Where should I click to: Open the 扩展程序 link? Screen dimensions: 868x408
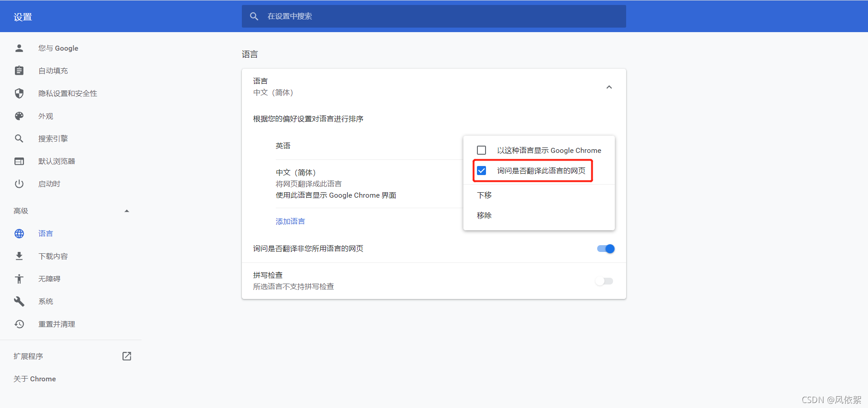point(28,356)
